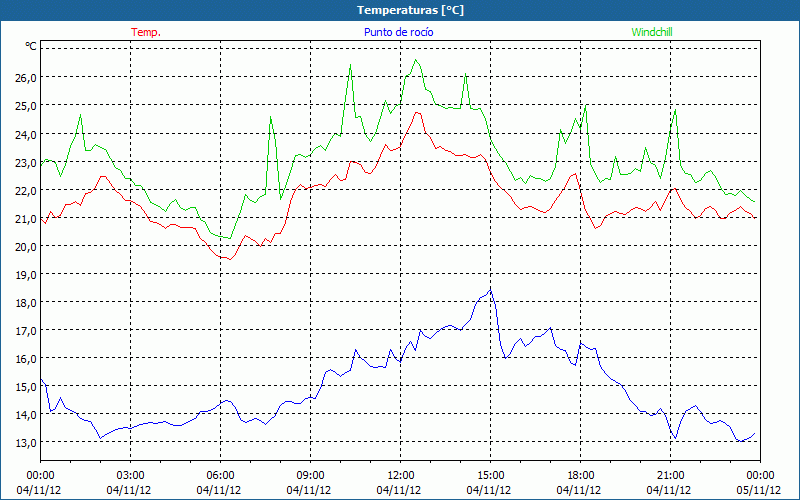Select the 03:00 time axis label
The image size is (800, 500).
pos(130,475)
